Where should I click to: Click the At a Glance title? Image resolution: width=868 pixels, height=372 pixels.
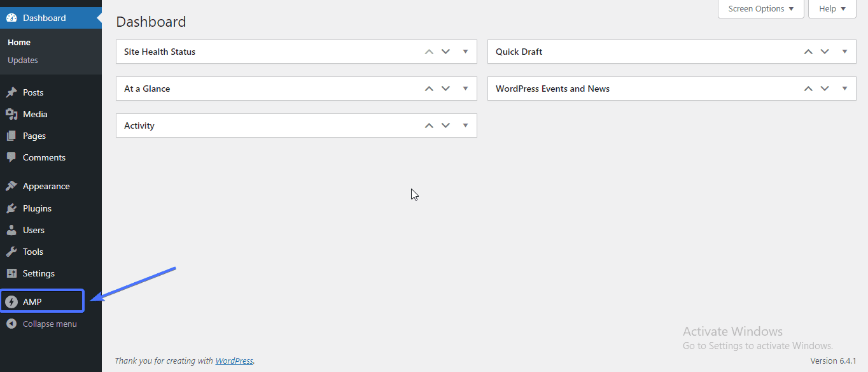click(x=147, y=89)
